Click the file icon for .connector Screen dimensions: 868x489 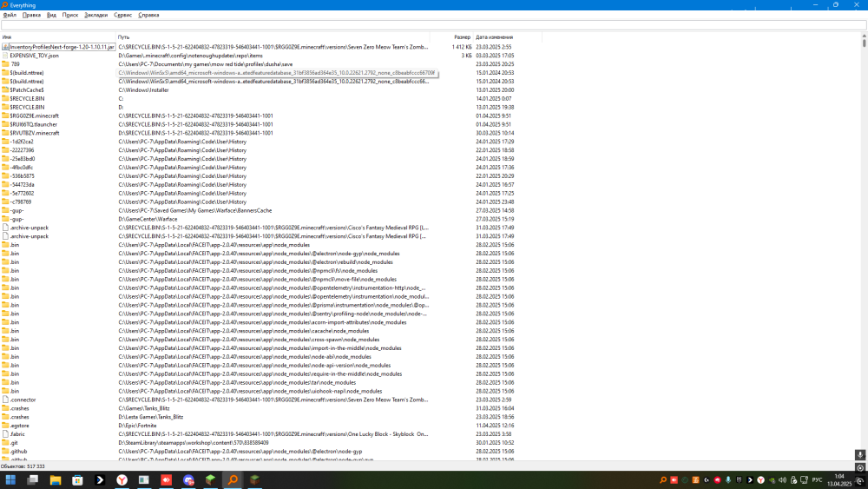pyautogui.click(x=5, y=400)
